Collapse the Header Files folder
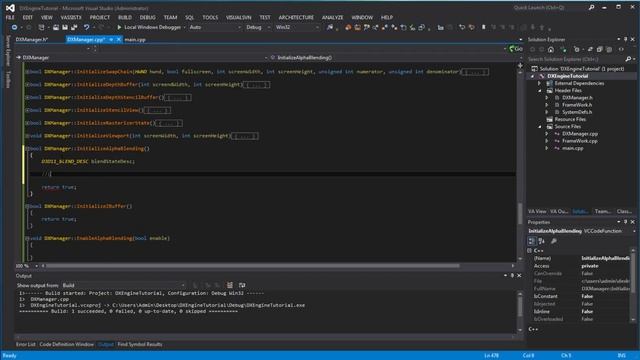This screenshot has width=640, height=360. (540, 91)
